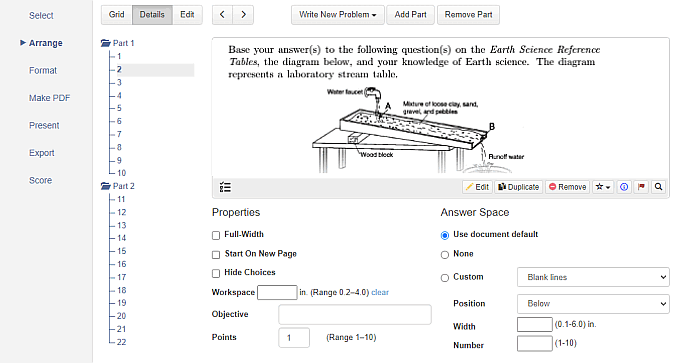
Task: Select problem 3 in the tree
Action: point(119,82)
